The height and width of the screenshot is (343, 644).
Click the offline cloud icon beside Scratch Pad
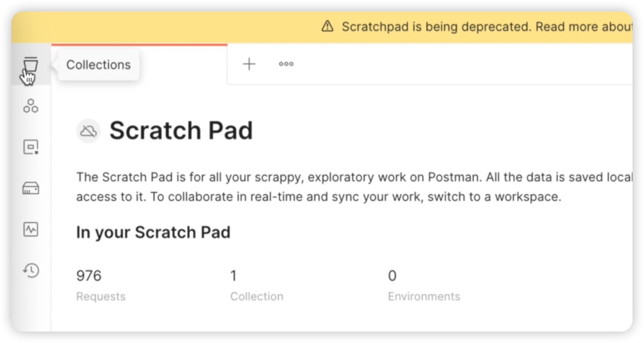point(88,131)
